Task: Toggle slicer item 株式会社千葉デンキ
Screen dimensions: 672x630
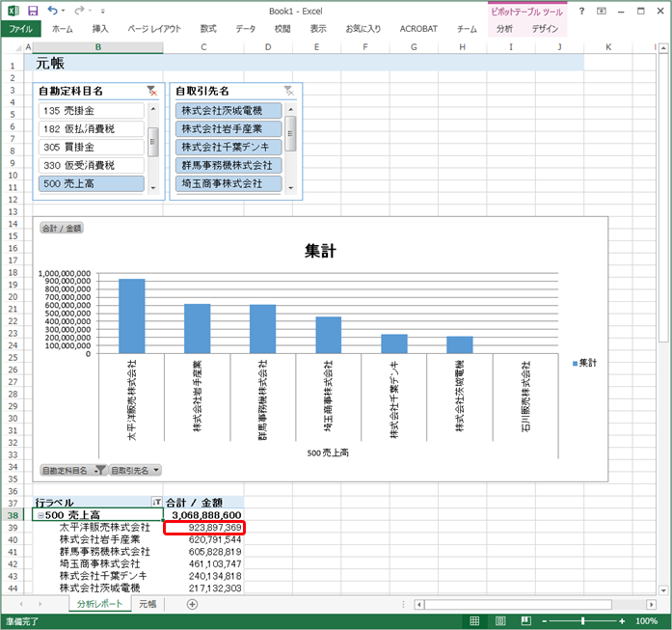Action: [228, 147]
